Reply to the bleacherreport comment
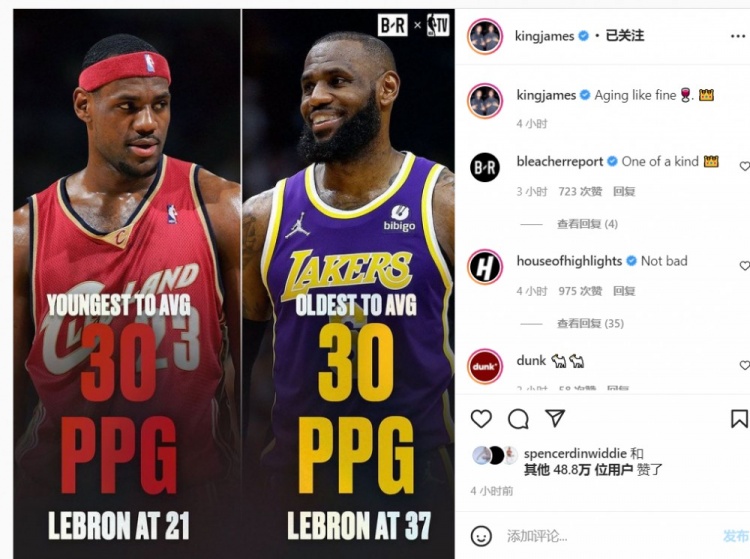This screenshot has width=750, height=559. click(x=624, y=192)
